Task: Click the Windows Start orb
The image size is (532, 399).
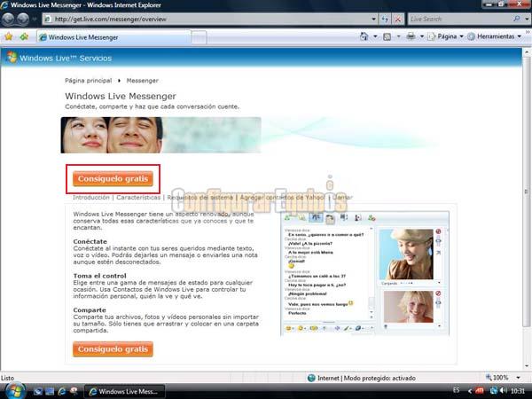Action: point(14,391)
